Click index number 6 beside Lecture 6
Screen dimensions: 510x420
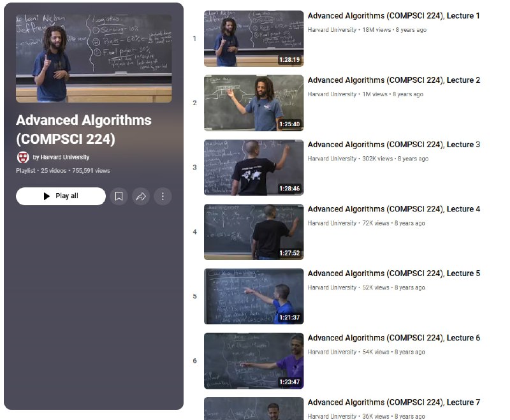pos(194,361)
